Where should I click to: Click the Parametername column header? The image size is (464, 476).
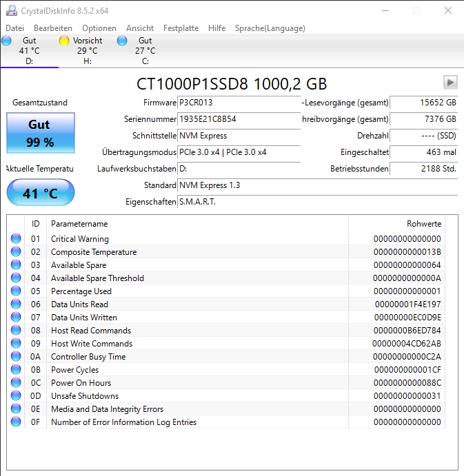[197, 224]
